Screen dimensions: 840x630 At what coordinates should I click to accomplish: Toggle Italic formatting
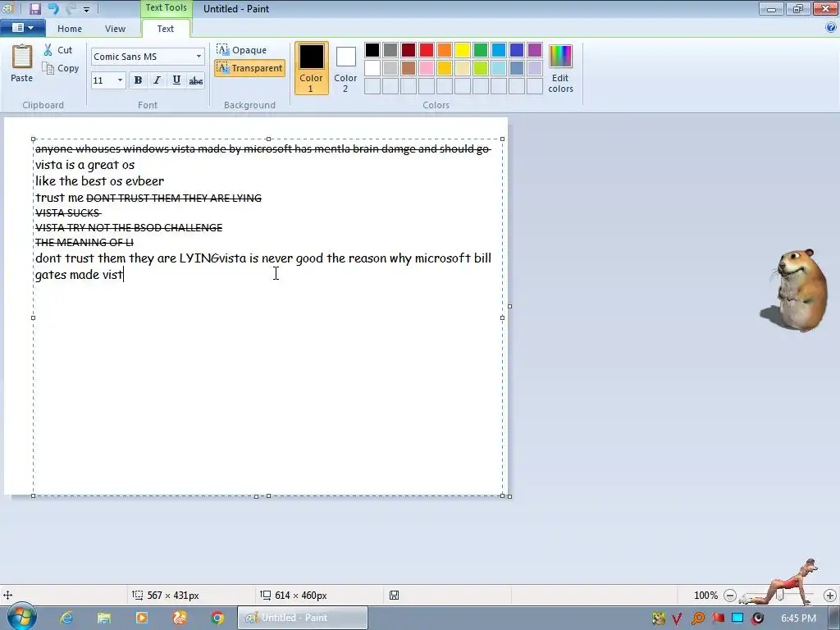pos(157,80)
